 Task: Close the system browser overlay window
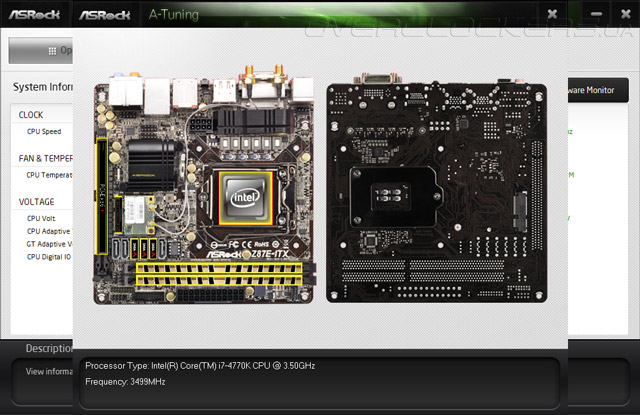552,14
